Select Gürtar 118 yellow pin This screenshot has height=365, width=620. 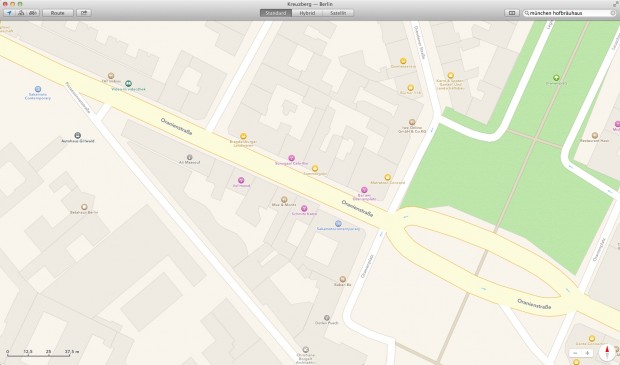pyautogui.click(x=410, y=87)
